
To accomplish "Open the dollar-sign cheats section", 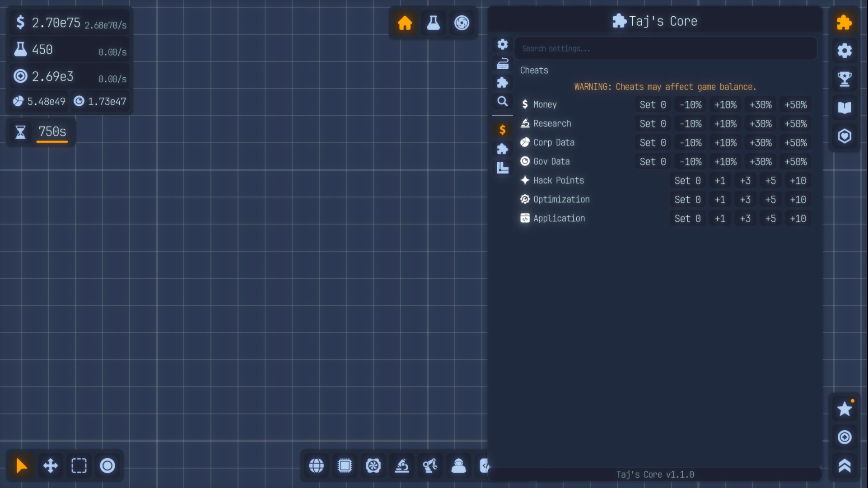I will point(502,130).
